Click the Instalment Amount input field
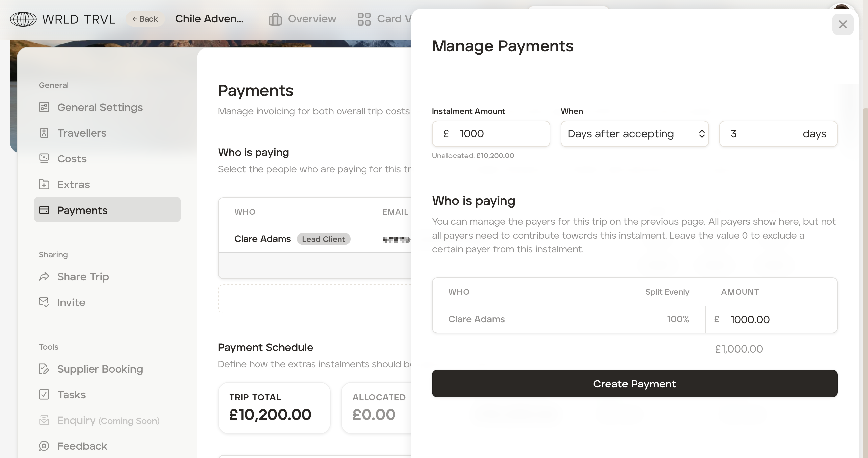Viewport: 868px width, 458px height. point(499,134)
